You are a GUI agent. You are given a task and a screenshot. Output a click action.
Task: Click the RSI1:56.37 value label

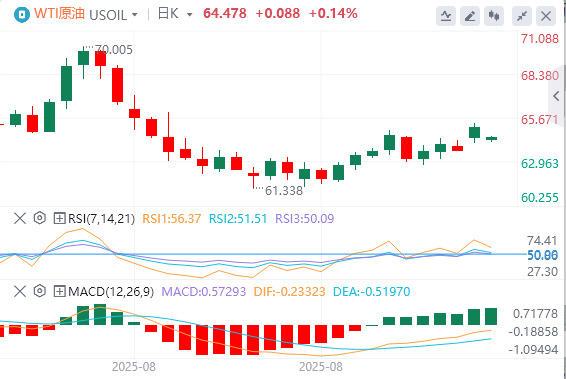(x=171, y=218)
